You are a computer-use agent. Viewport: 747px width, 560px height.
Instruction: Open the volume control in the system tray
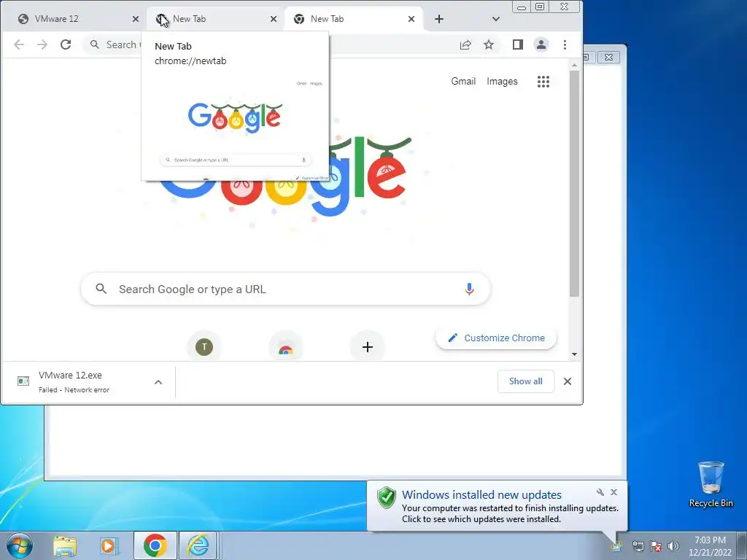click(673, 546)
